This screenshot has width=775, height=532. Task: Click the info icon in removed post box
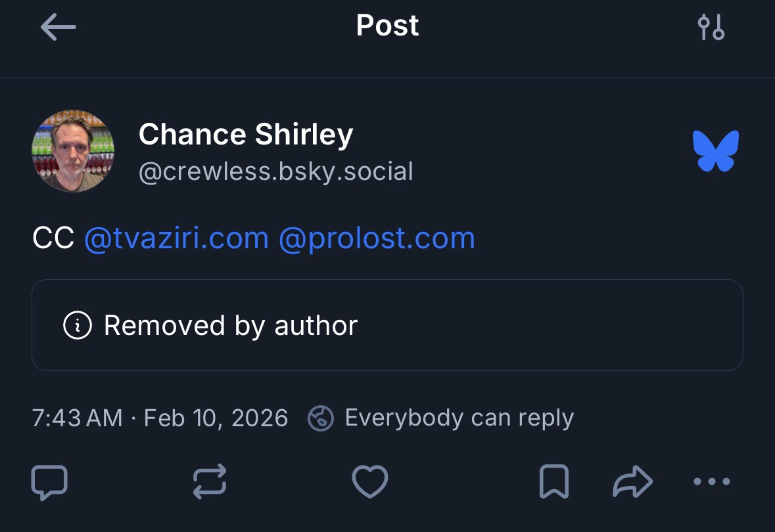click(77, 325)
